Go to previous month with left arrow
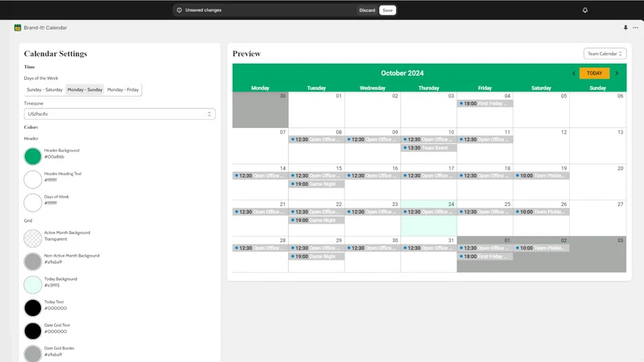 [x=574, y=73]
